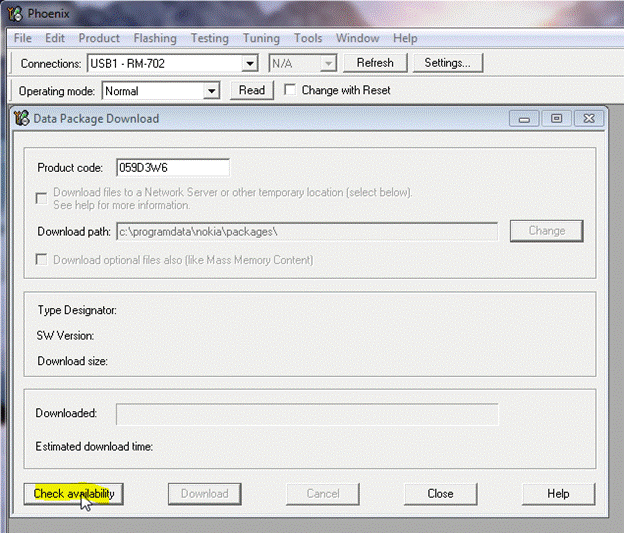The image size is (624, 533).
Task: Expand the Operating mode Normal dropdown
Action: [211, 91]
